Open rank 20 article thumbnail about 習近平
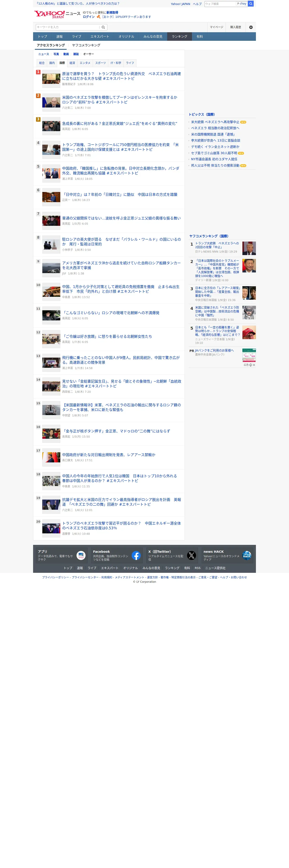 point(51,528)
